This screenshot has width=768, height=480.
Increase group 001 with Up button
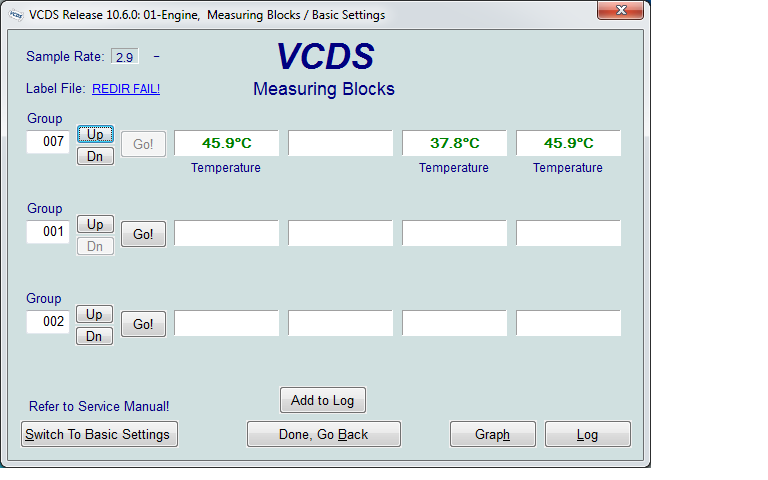tap(95, 224)
